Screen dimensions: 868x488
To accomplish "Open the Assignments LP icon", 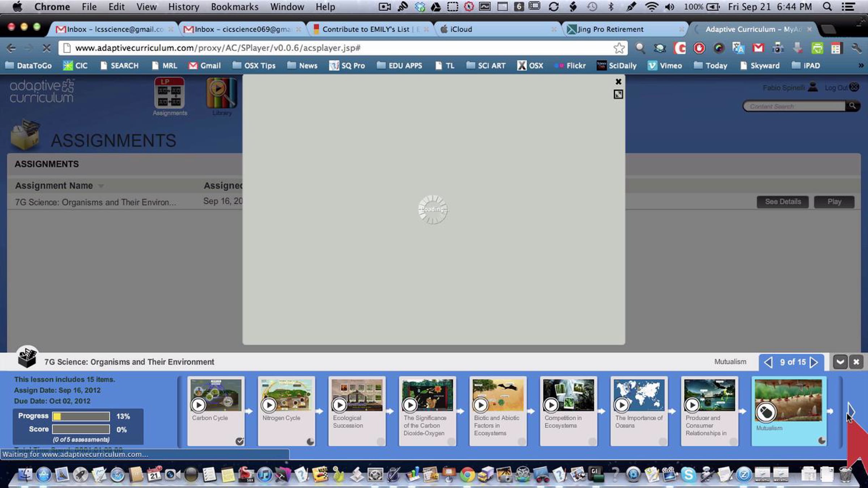I will (169, 93).
